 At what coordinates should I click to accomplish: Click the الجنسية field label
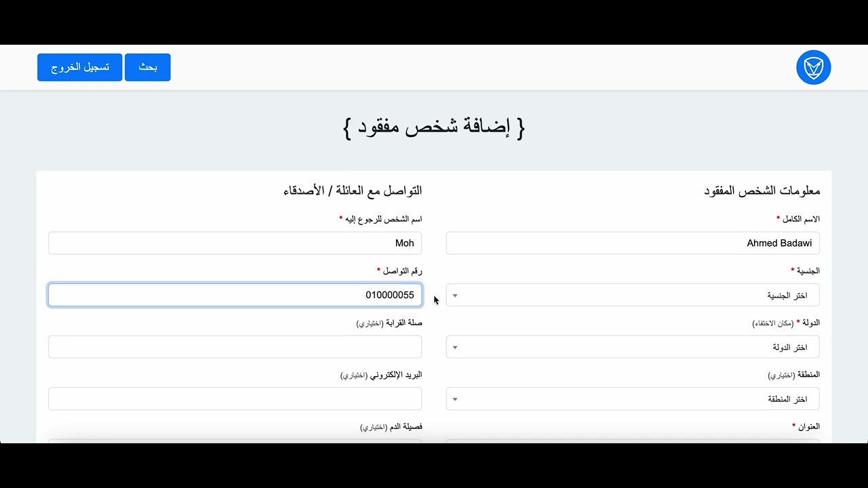pyautogui.click(x=807, y=271)
